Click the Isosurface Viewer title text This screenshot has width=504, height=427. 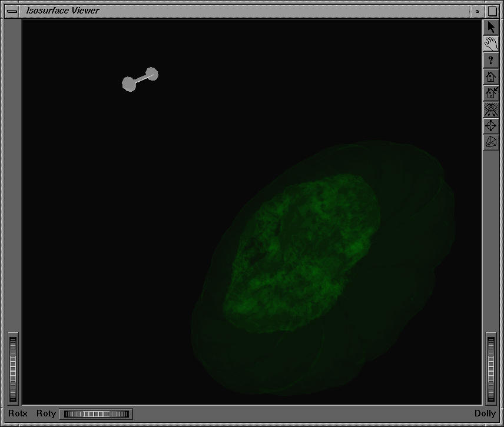pos(62,11)
